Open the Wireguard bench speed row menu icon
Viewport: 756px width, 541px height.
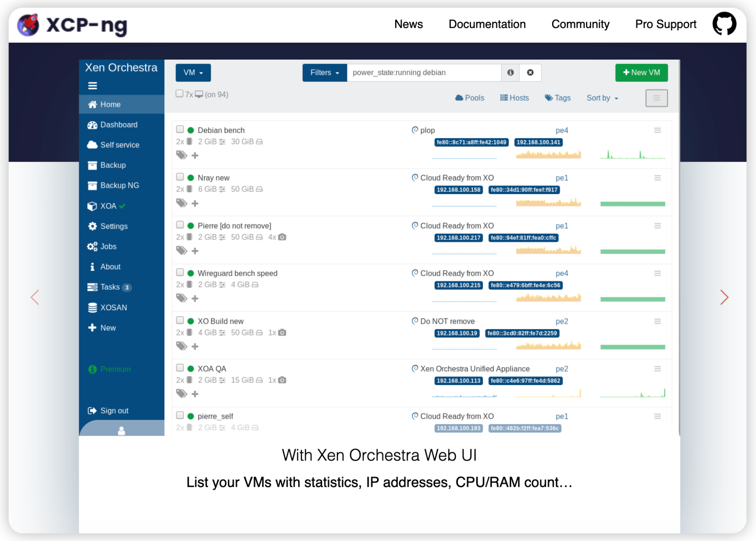point(658,273)
